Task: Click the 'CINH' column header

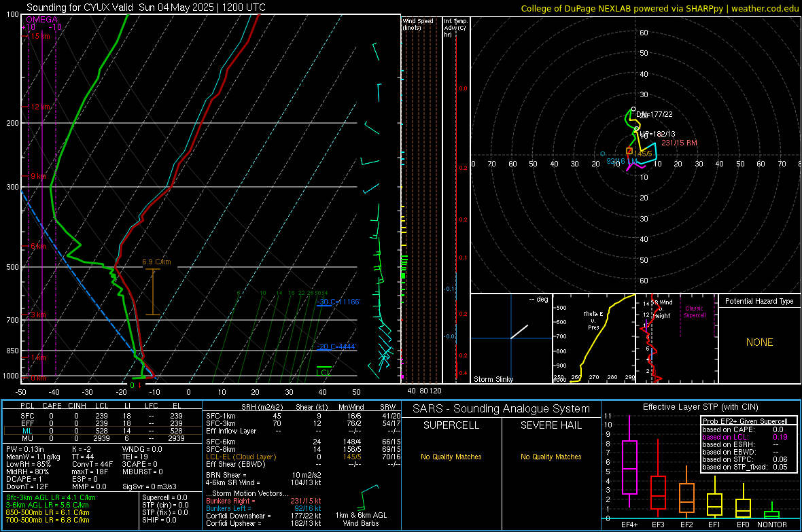Action: click(77, 406)
